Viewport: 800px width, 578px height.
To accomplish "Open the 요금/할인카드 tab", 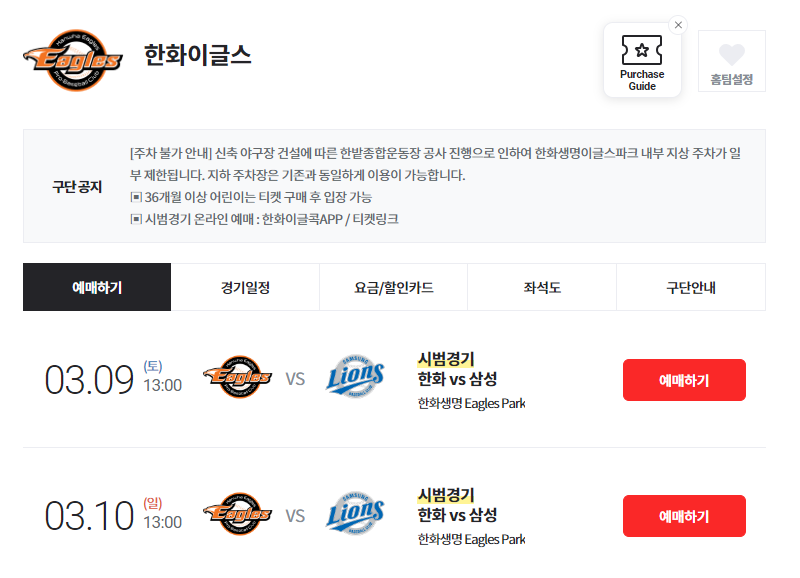I will pos(392,288).
